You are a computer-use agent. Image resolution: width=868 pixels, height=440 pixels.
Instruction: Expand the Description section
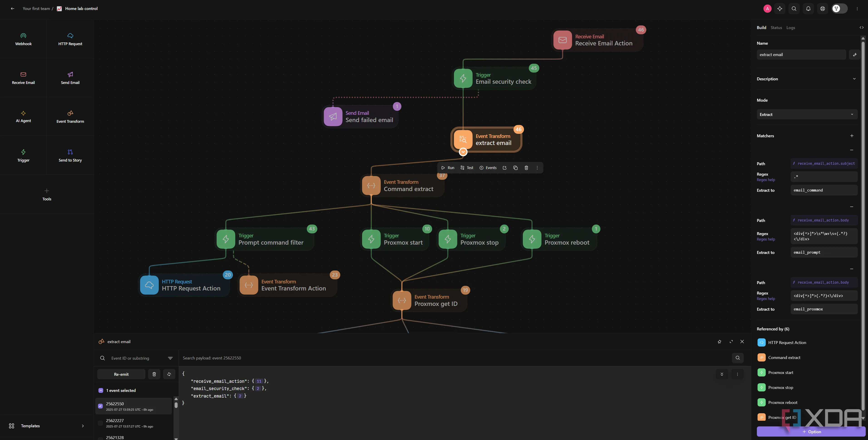854,79
